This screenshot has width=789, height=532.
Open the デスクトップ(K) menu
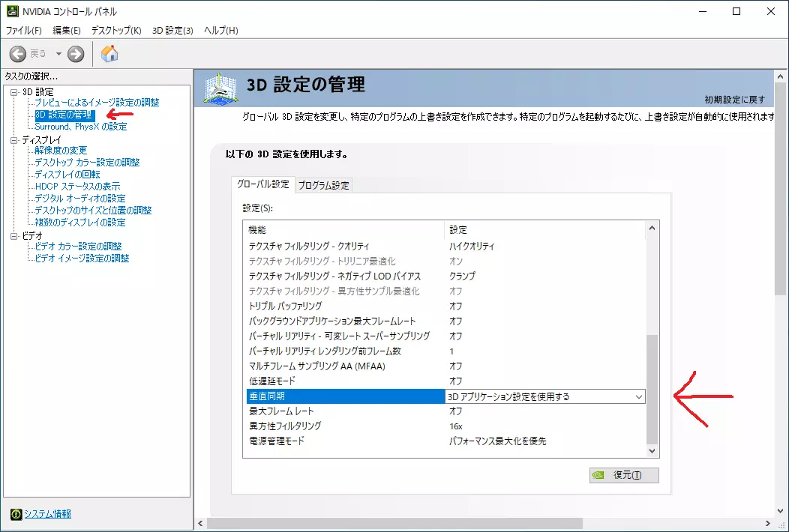[x=116, y=30]
